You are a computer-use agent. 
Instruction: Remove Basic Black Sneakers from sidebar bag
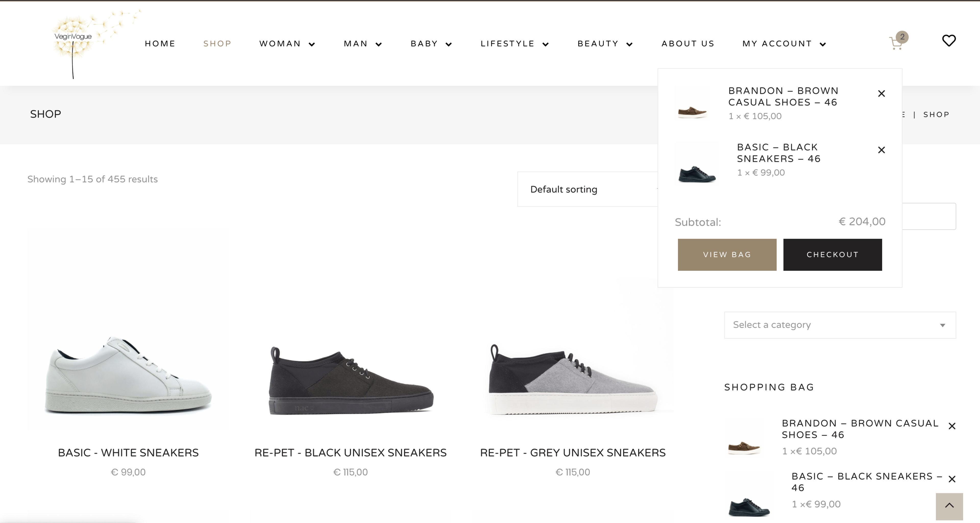952,479
